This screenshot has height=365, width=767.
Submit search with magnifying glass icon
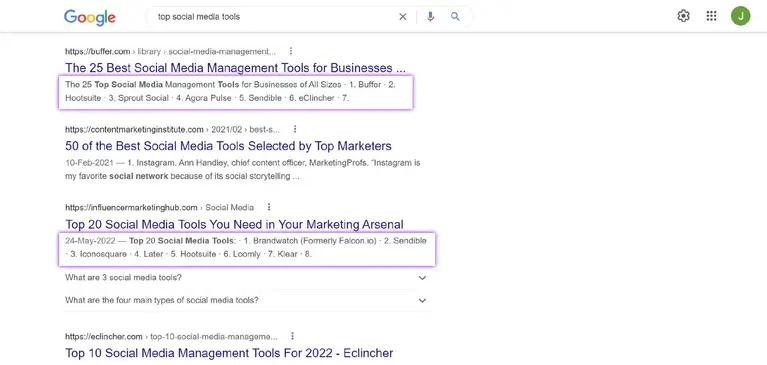(x=455, y=17)
